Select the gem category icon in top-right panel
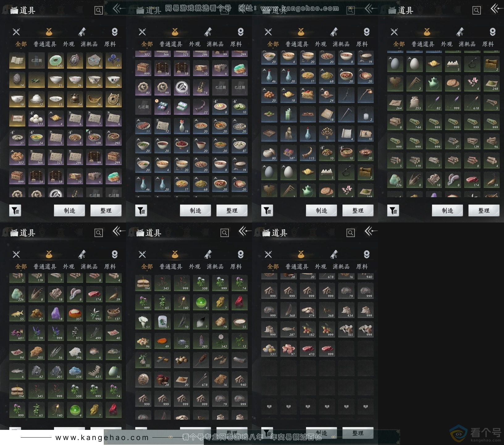Image resolution: width=504 pixels, height=445 pixels. (x=493, y=32)
